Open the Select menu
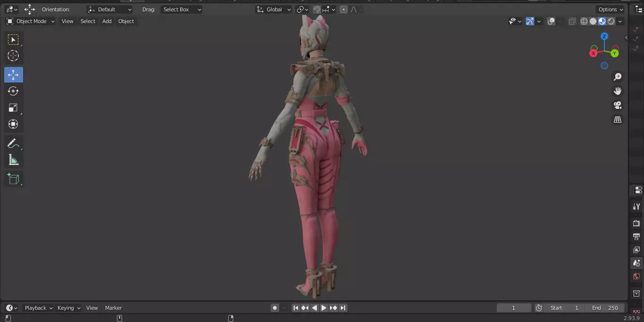This screenshot has width=644, height=322. [x=88, y=21]
